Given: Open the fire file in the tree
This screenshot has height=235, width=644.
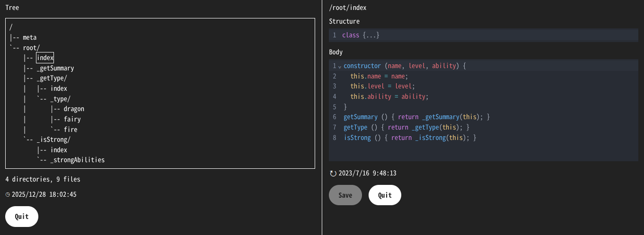Looking at the screenshot, I should 71,130.
